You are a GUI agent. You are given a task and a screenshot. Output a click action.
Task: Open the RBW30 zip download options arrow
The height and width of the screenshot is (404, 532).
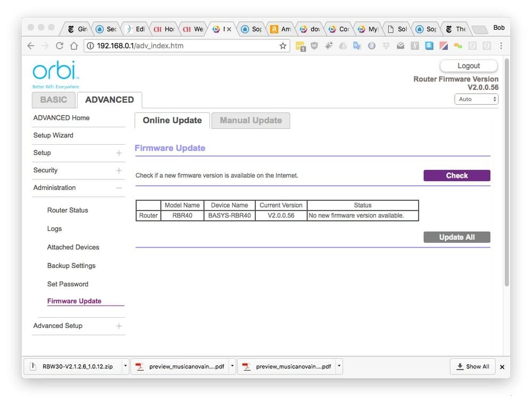point(125,366)
